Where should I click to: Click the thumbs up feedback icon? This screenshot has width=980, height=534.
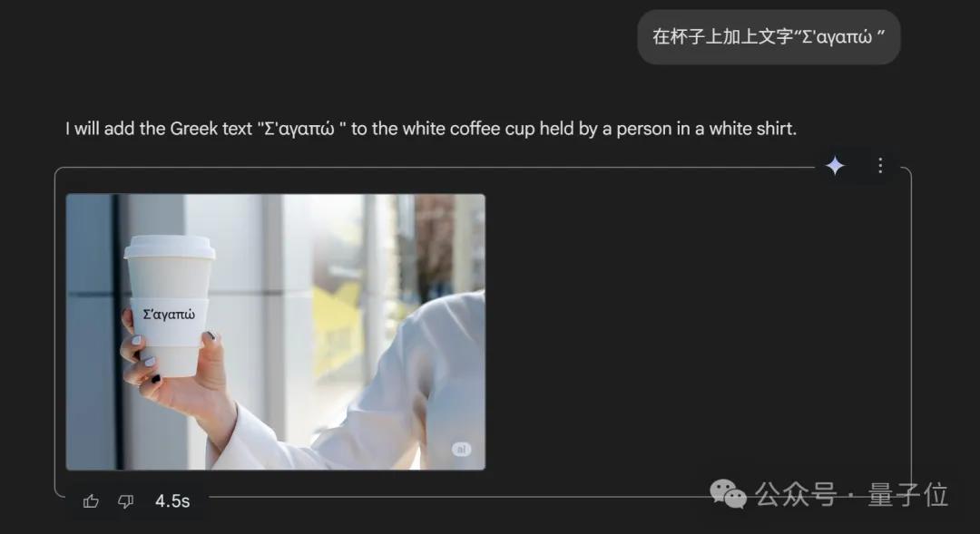click(x=91, y=500)
